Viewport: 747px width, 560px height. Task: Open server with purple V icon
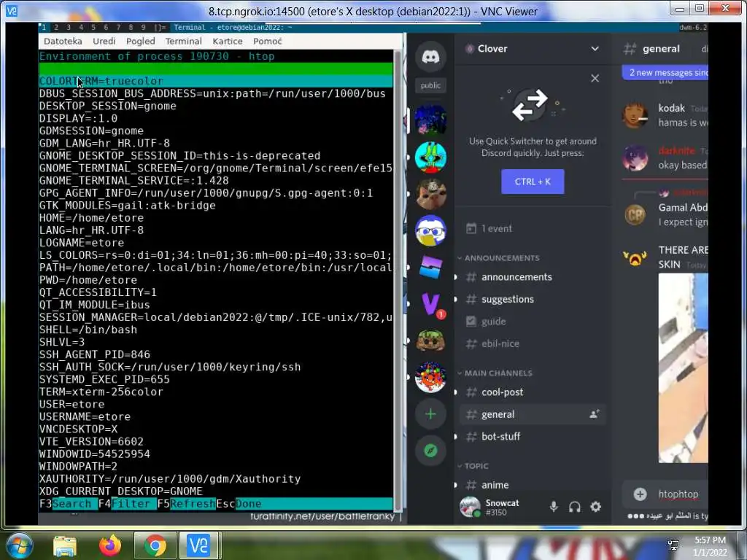(430, 304)
